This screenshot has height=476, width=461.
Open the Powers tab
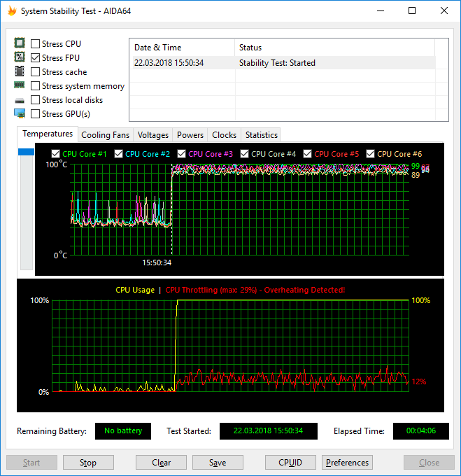190,135
